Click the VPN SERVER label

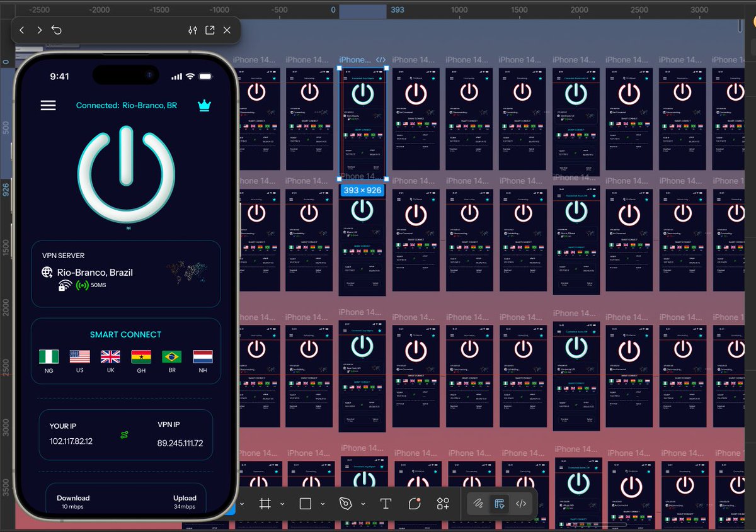63,256
